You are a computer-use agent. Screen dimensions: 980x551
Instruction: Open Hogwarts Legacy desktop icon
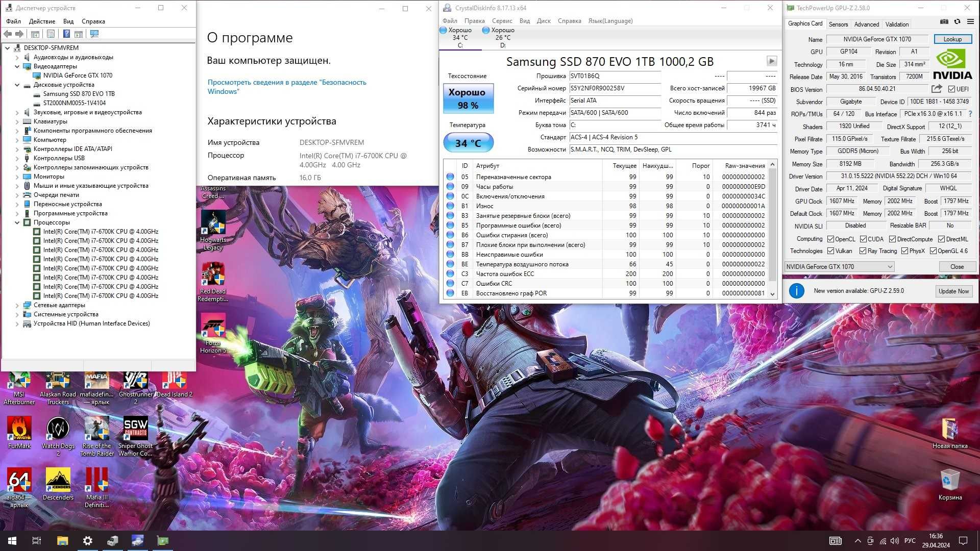coord(213,231)
